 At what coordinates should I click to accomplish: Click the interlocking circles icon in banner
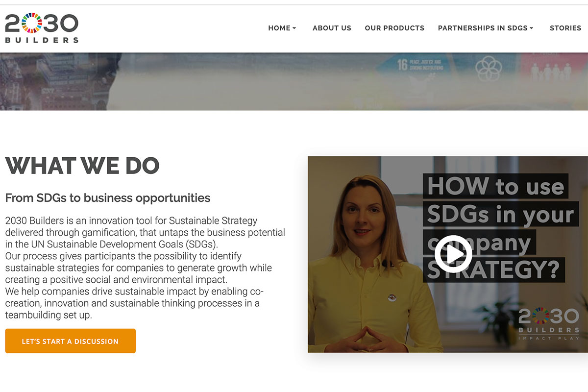489,68
